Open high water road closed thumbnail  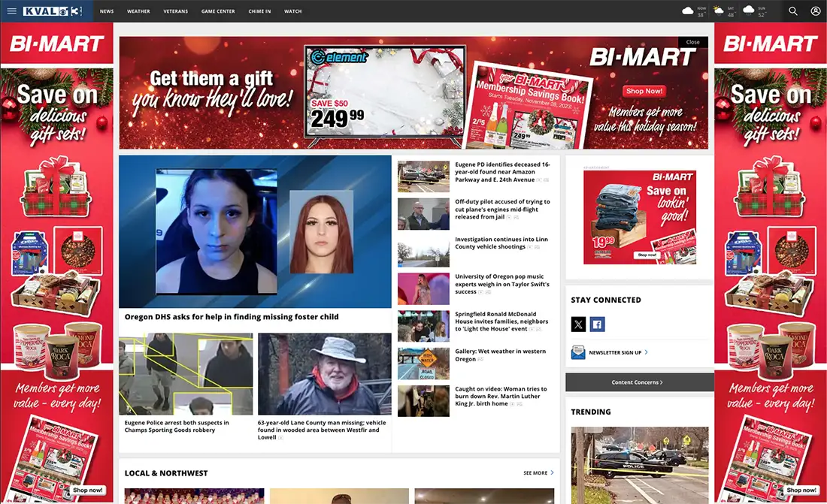click(423, 364)
